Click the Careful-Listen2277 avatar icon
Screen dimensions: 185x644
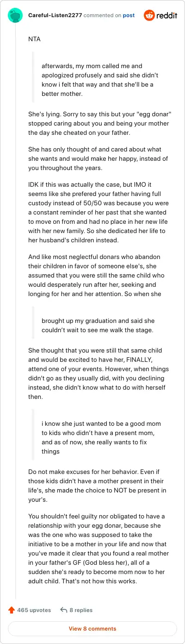click(x=15, y=15)
